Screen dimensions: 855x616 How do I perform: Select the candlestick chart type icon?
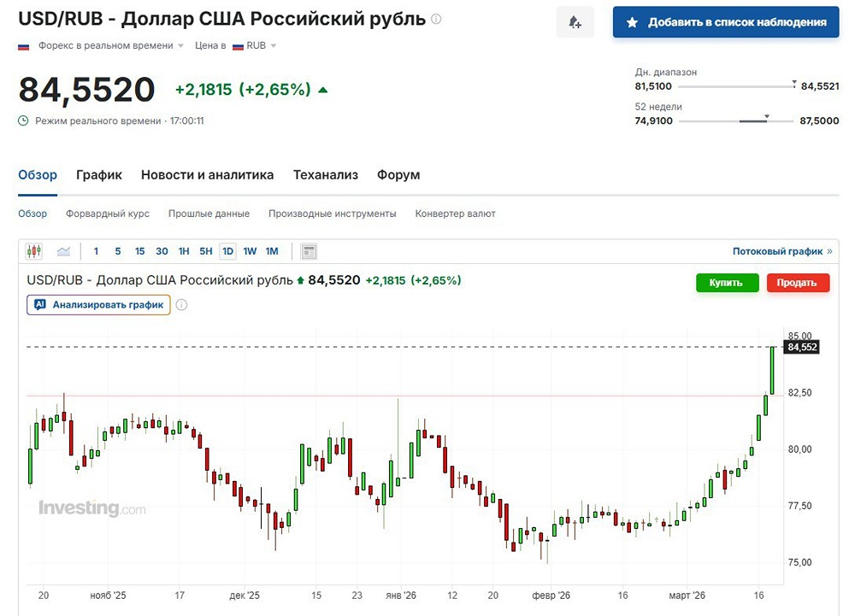point(34,250)
